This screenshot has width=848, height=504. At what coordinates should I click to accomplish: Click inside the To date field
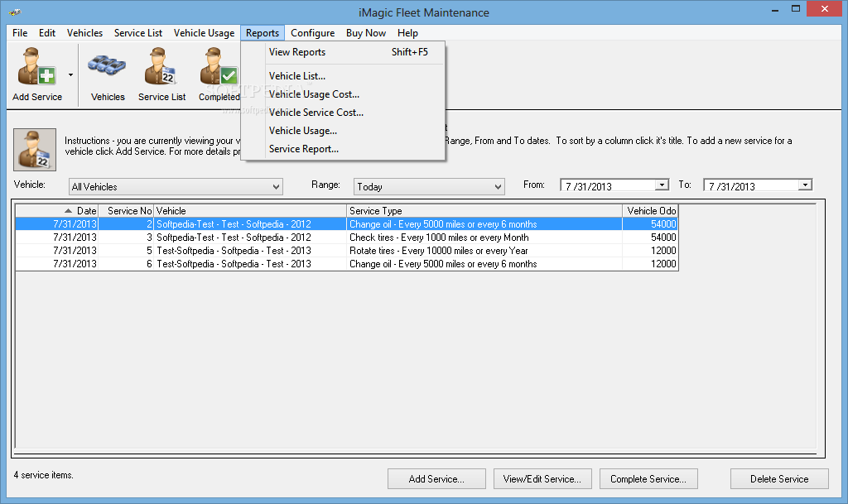click(x=751, y=186)
